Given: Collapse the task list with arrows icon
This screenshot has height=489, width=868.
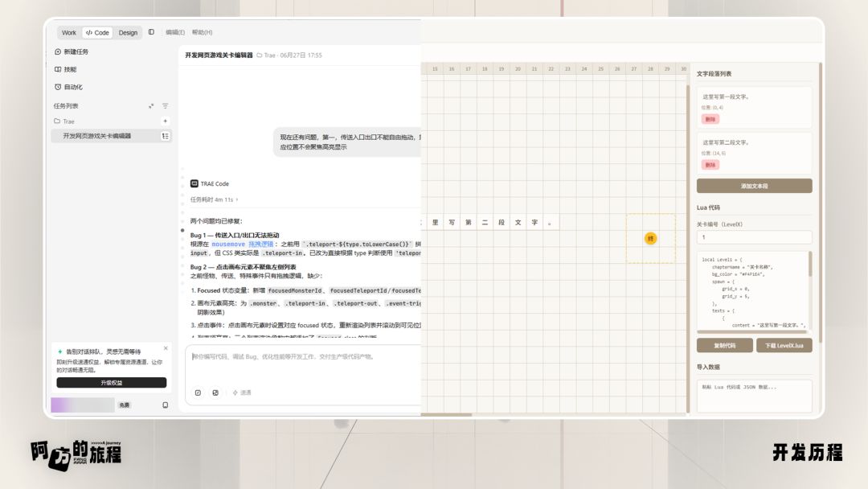Looking at the screenshot, I should 151,106.
